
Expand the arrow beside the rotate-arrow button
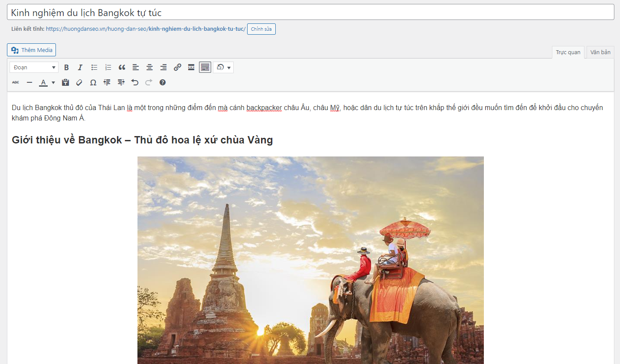pos(229,68)
